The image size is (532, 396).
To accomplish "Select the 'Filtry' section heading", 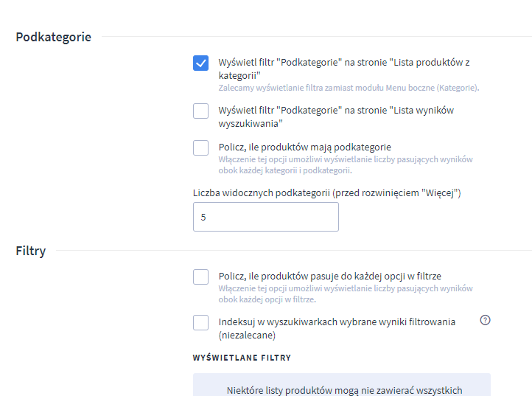I will [30, 251].
